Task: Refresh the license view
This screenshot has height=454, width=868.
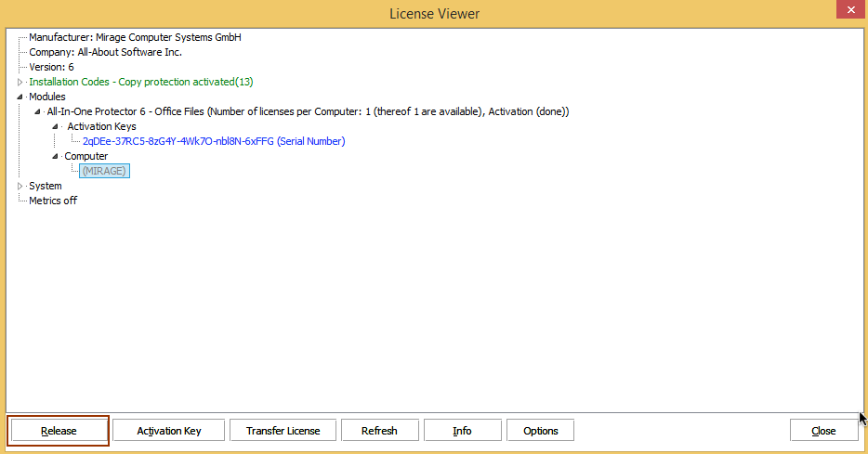Action: click(x=380, y=431)
